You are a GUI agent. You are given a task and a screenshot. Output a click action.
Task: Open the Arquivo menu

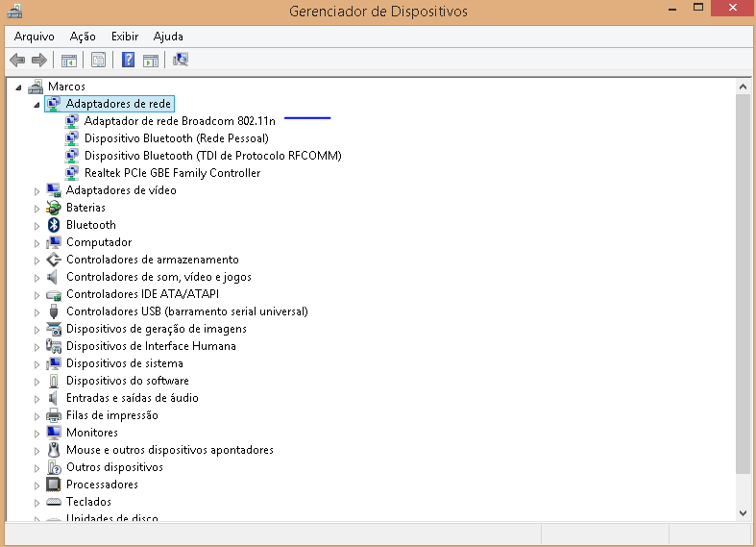click(35, 37)
